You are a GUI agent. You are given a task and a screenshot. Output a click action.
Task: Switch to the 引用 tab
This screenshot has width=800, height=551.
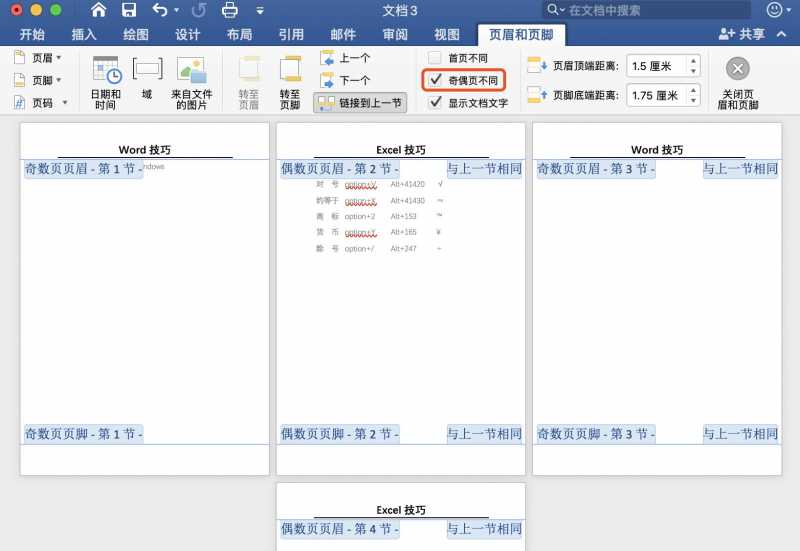pos(291,35)
